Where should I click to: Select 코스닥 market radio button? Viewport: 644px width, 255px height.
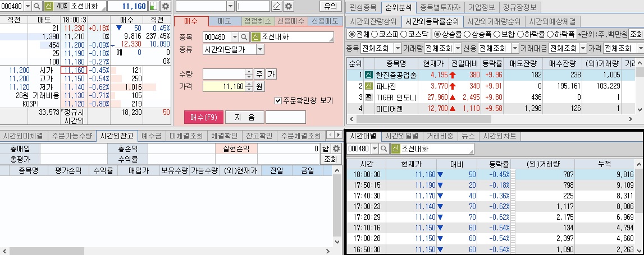pyautogui.click(x=403, y=34)
